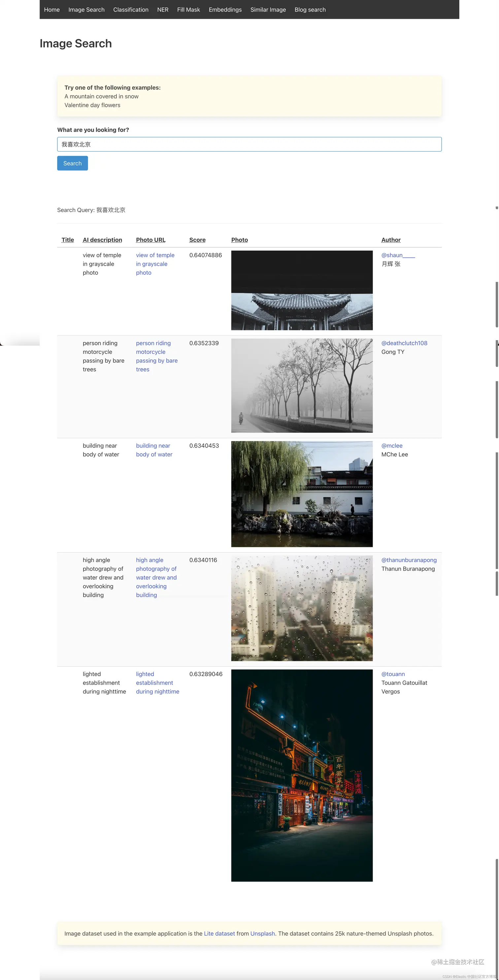Click the Image Search page heading
The height and width of the screenshot is (980, 499).
click(x=76, y=43)
